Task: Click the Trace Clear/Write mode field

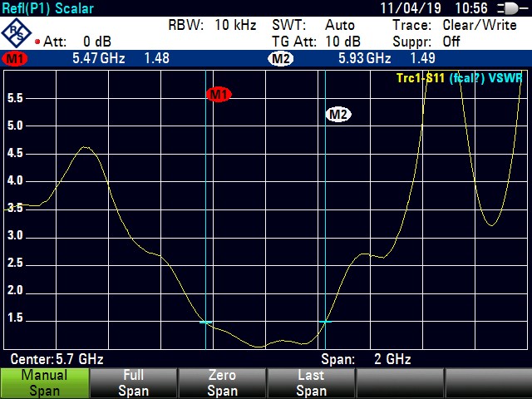Action: (x=454, y=25)
